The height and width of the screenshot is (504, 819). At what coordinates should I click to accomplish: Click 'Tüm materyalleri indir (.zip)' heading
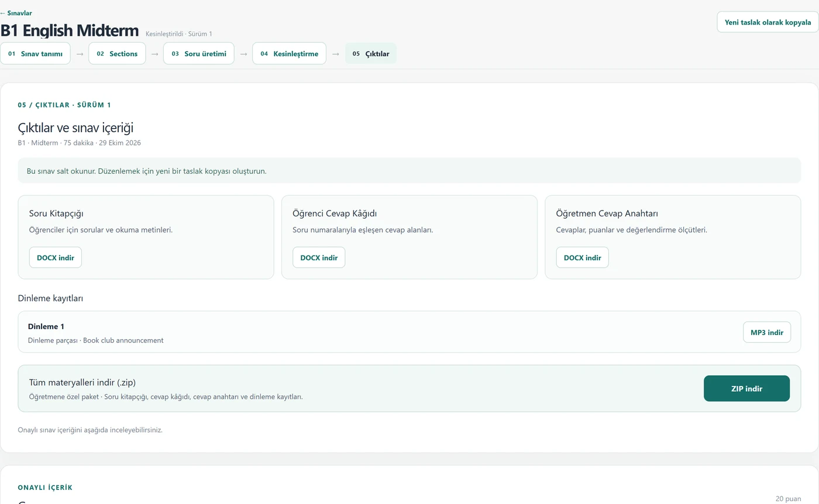point(82,382)
